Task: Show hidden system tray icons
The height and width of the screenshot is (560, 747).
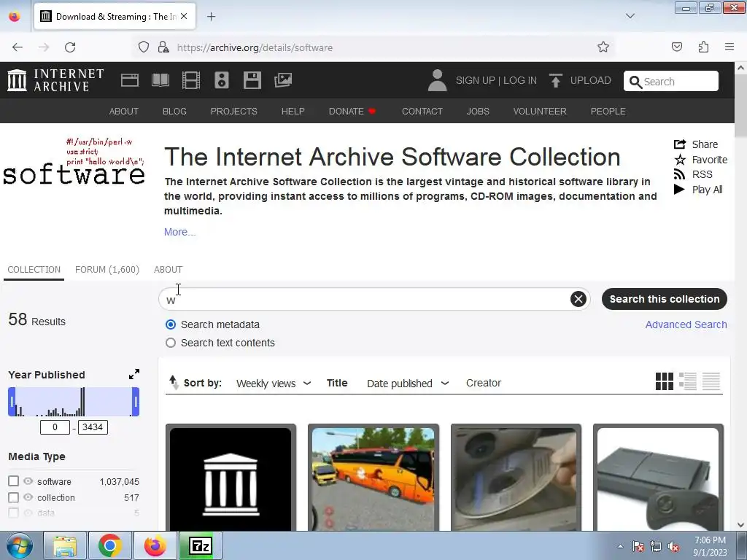Action: point(620,546)
